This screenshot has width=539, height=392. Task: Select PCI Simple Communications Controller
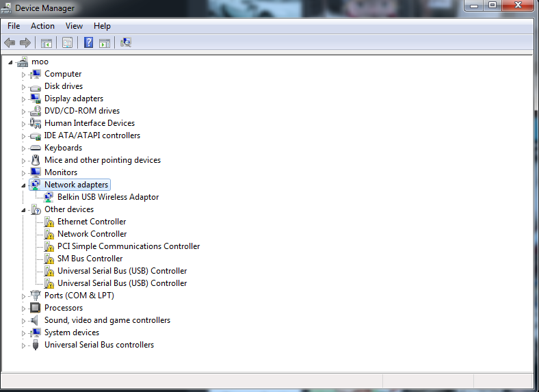129,246
